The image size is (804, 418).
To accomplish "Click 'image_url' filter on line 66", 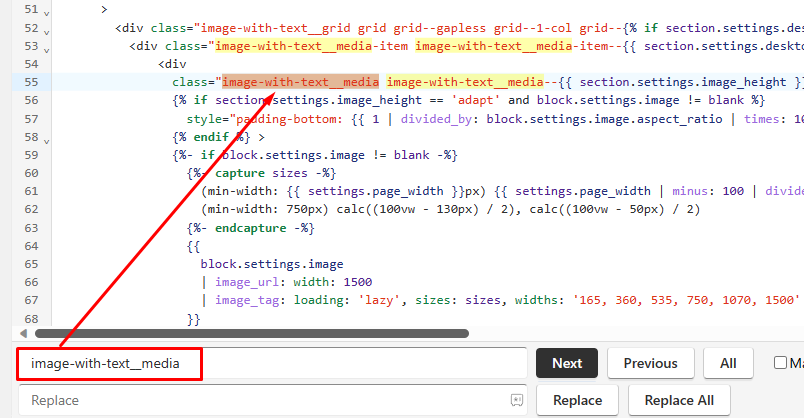I will [247, 282].
